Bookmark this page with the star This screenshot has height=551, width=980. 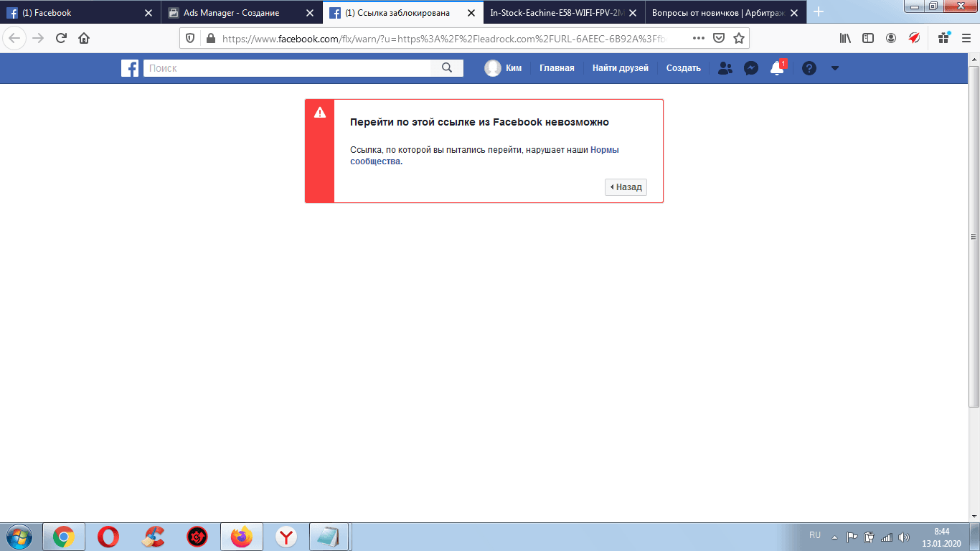(x=739, y=39)
